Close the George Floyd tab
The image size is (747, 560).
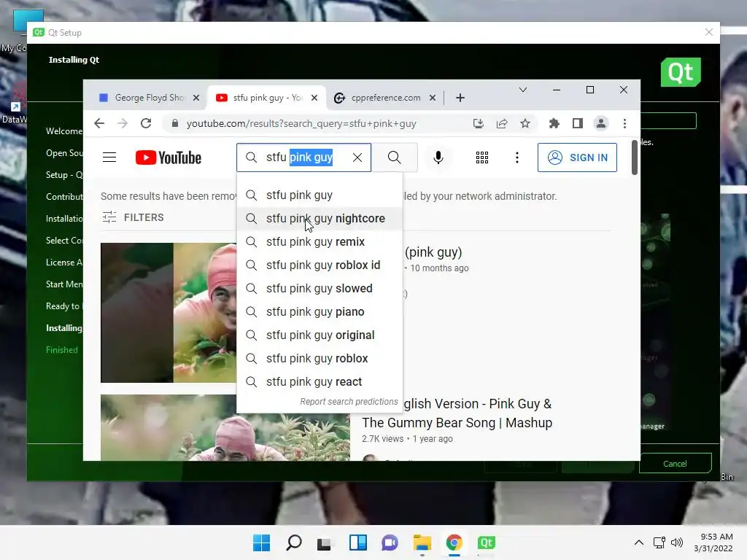point(196,98)
